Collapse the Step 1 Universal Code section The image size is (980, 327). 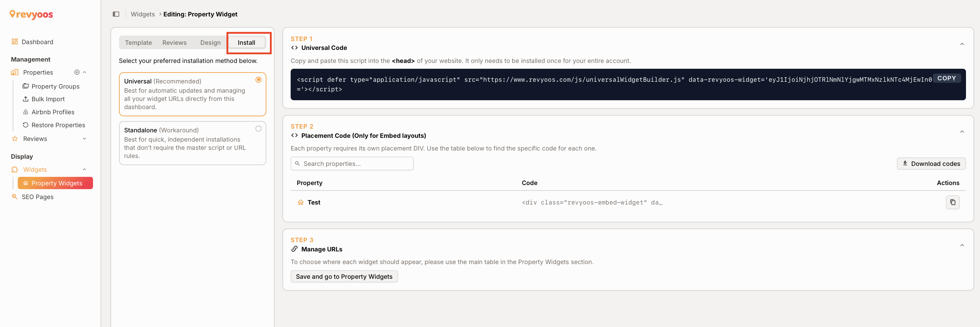click(962, 44)
